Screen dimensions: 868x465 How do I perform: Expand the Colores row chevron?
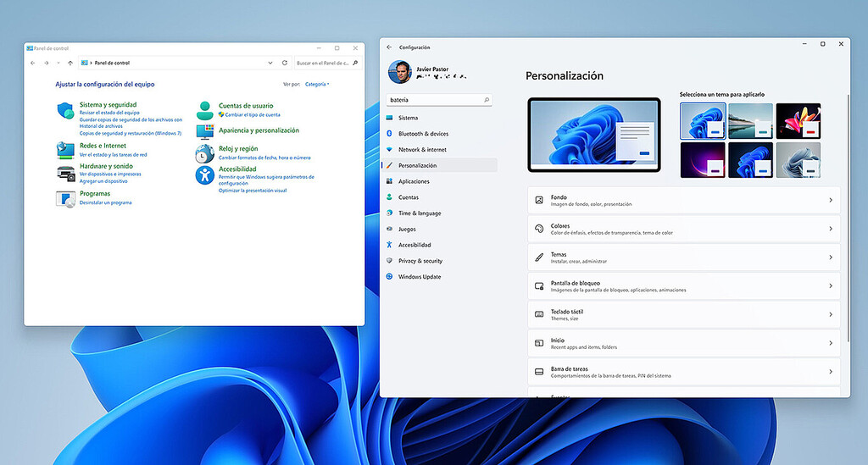831,229
